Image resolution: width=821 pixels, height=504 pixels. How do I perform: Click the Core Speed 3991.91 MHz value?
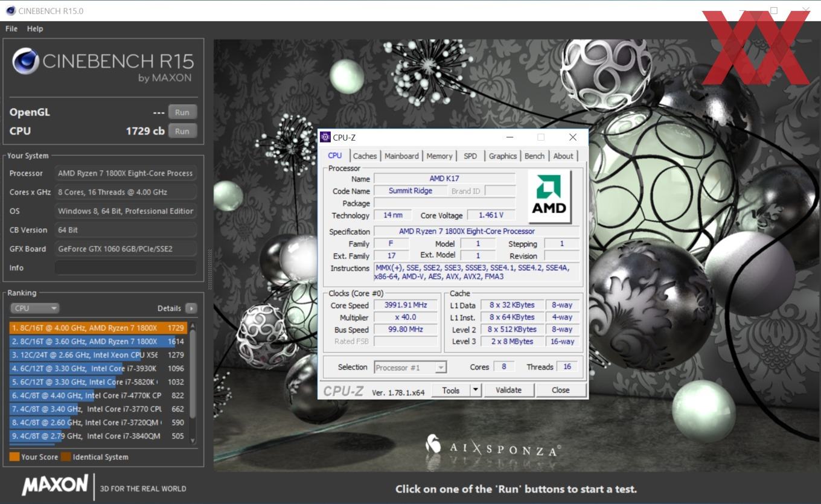coord(407,305)
